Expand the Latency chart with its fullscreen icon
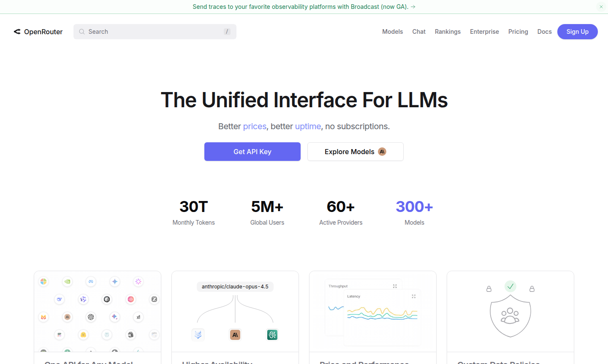This screenshot has height=364, width=608. (x=414, y=296)
